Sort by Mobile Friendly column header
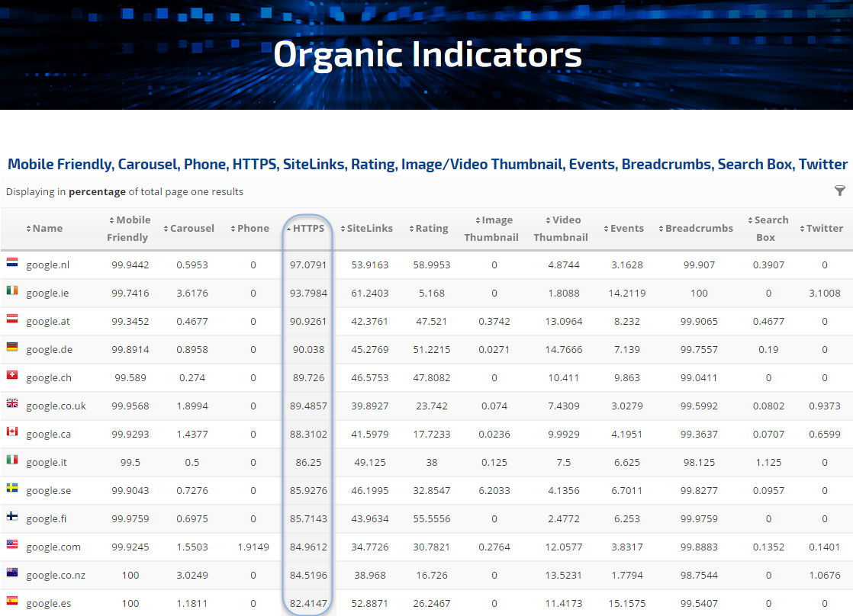This screenshot has width=853, height=616. [127, 229]
